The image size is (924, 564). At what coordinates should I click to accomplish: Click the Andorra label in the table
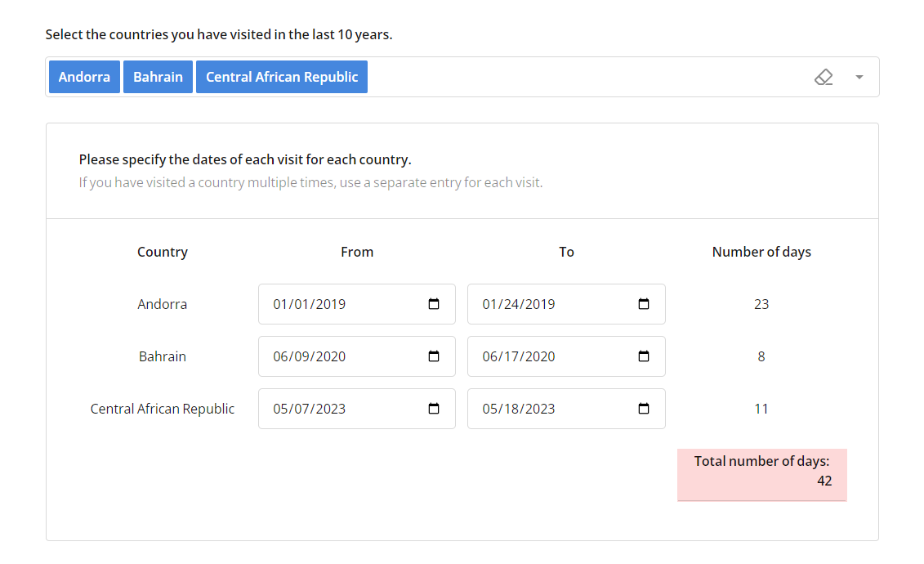pos(163,303)
